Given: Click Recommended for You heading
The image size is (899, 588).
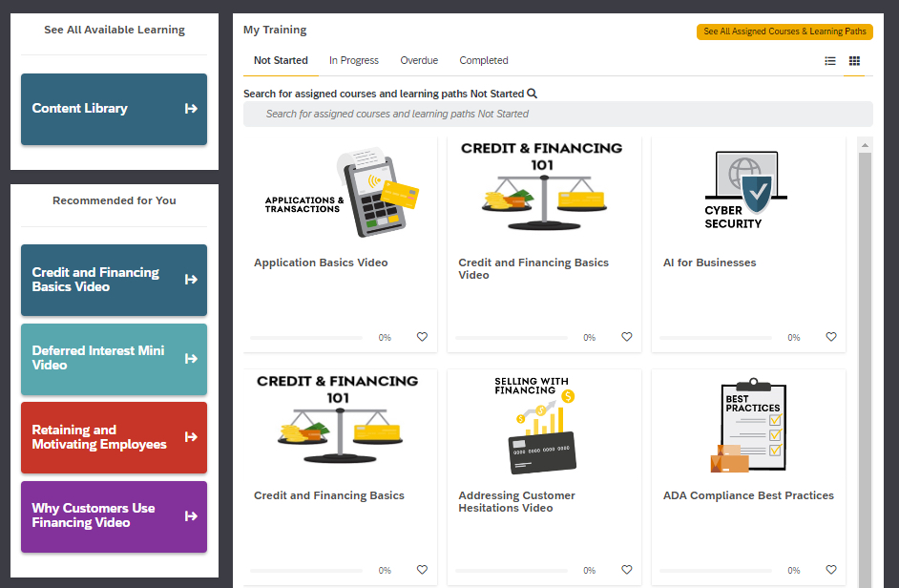Looking at the screenshot, I should pyautogui.click(x=115, y=200).
